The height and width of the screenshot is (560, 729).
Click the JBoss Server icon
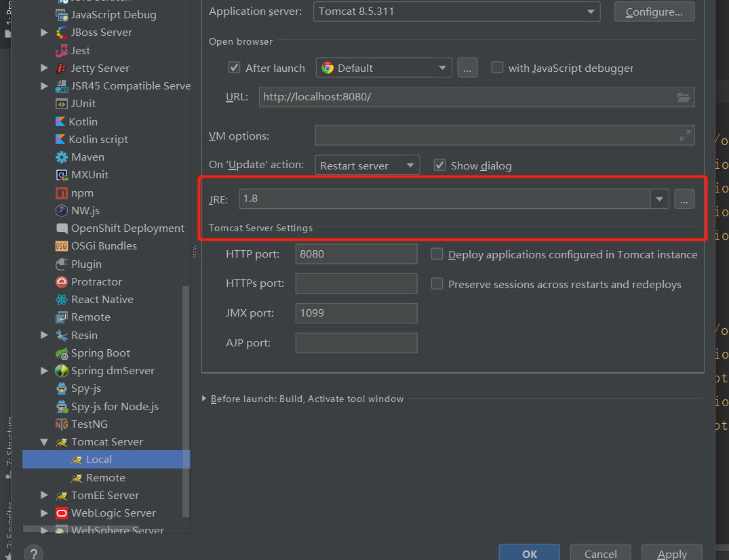tap(61, 33)
